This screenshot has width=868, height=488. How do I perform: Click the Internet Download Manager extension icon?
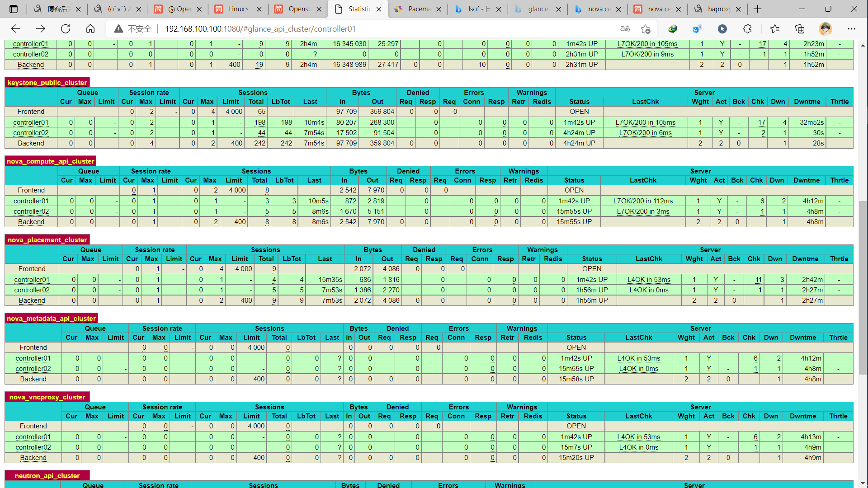point(673,29)
